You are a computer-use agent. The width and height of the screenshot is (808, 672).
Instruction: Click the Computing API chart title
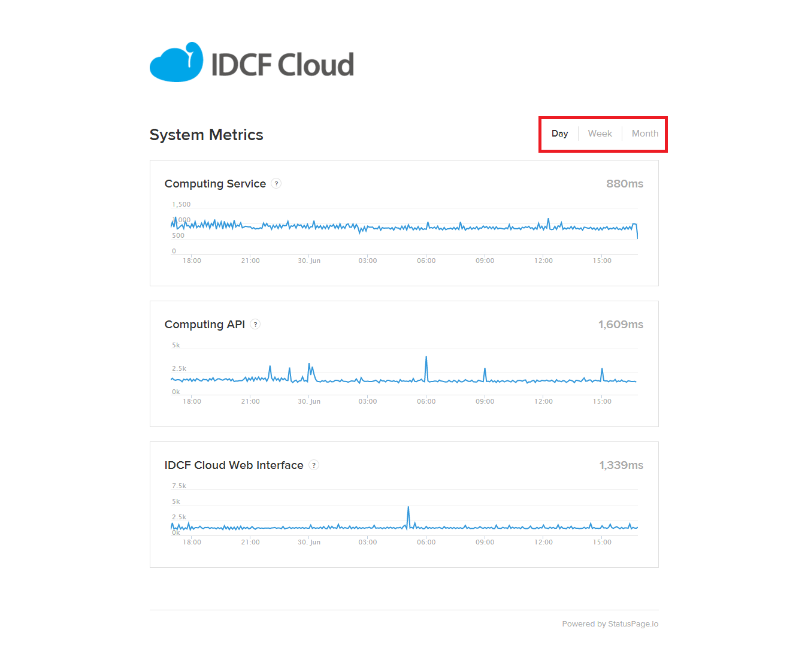pyautogui.click(x=204, y=325)
